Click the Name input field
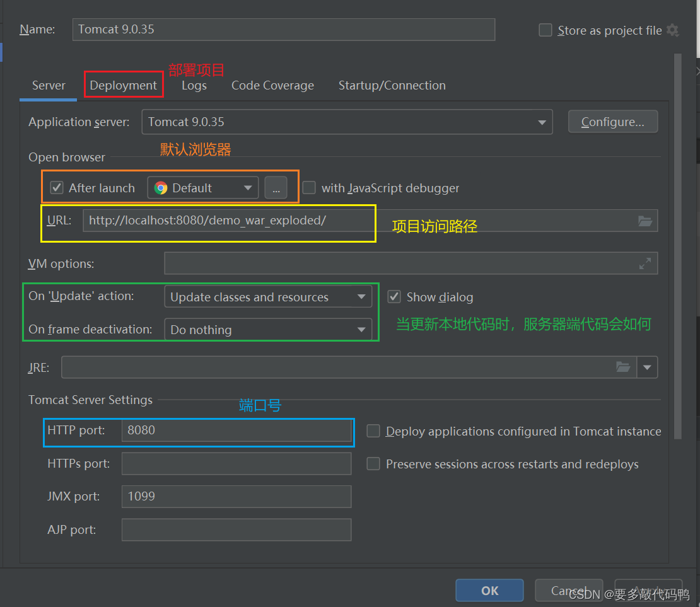 click(x=284, y=30)
